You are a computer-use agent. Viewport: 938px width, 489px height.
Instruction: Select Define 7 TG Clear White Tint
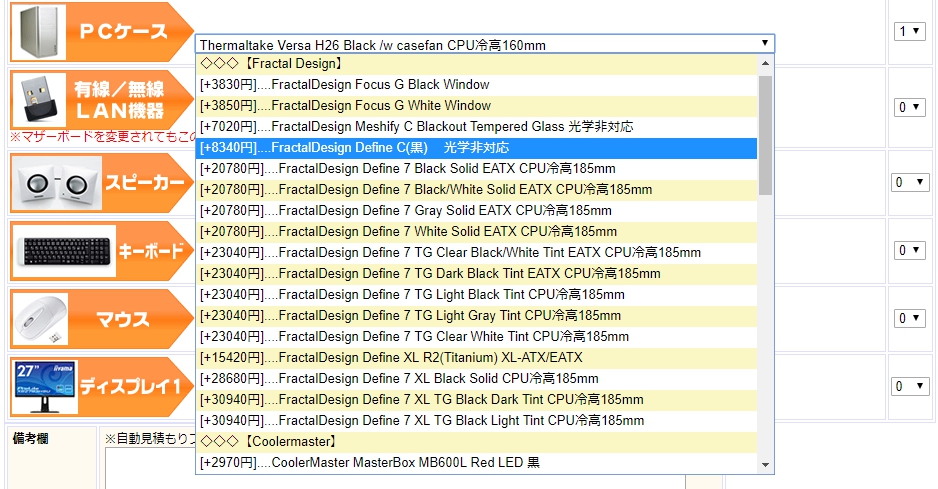(x=476, y=336)
